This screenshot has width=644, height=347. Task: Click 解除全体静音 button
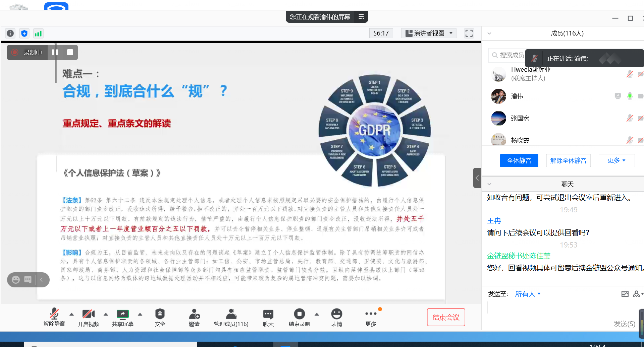[x=568, y=160]
